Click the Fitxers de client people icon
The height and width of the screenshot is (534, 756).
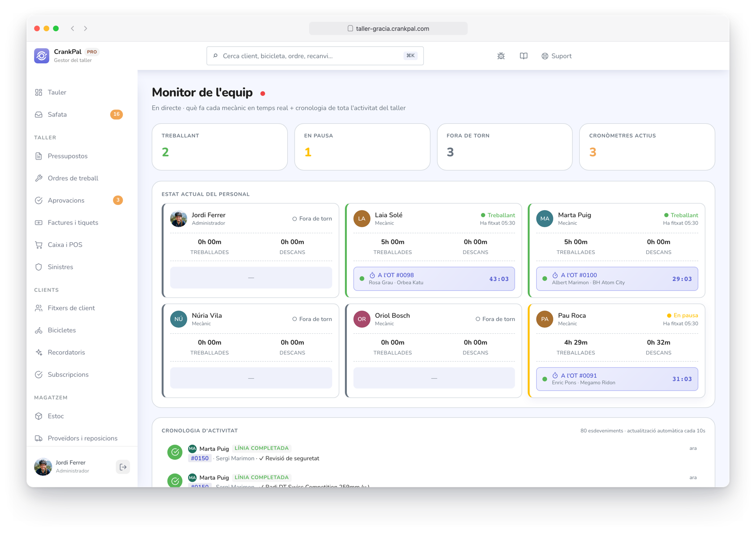click(x=39, y=308)
